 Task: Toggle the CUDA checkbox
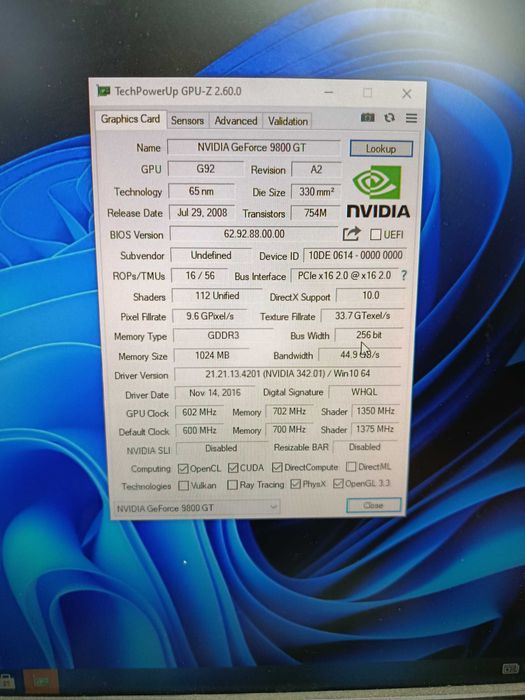tap(233, 468)
